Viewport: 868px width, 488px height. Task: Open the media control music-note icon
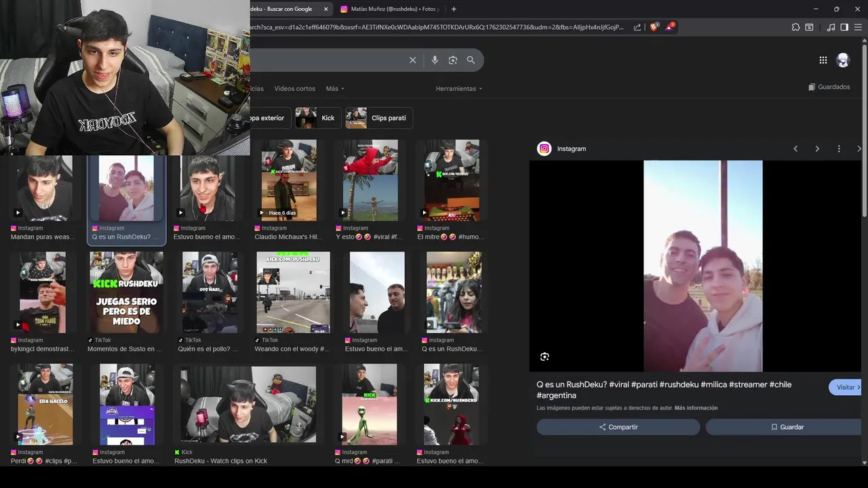[831, 27]
